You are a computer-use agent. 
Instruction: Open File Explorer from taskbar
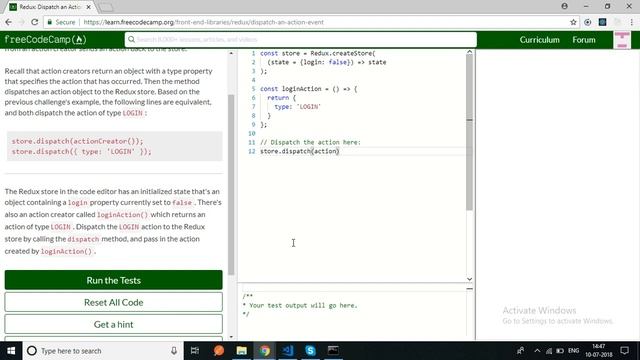pyautogui.click(x=242, y=351)
